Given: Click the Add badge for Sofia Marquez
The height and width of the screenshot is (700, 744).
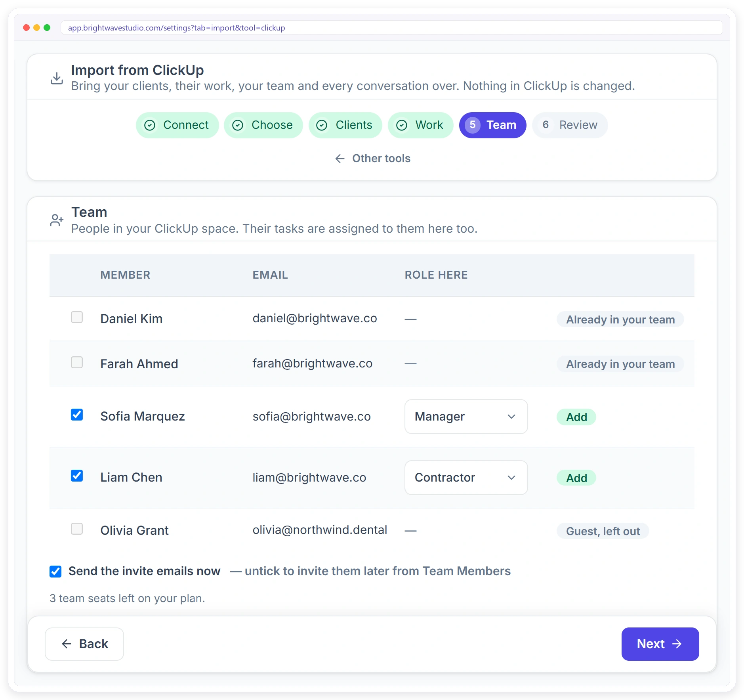Looking at the screenshot, I should 576,417.
